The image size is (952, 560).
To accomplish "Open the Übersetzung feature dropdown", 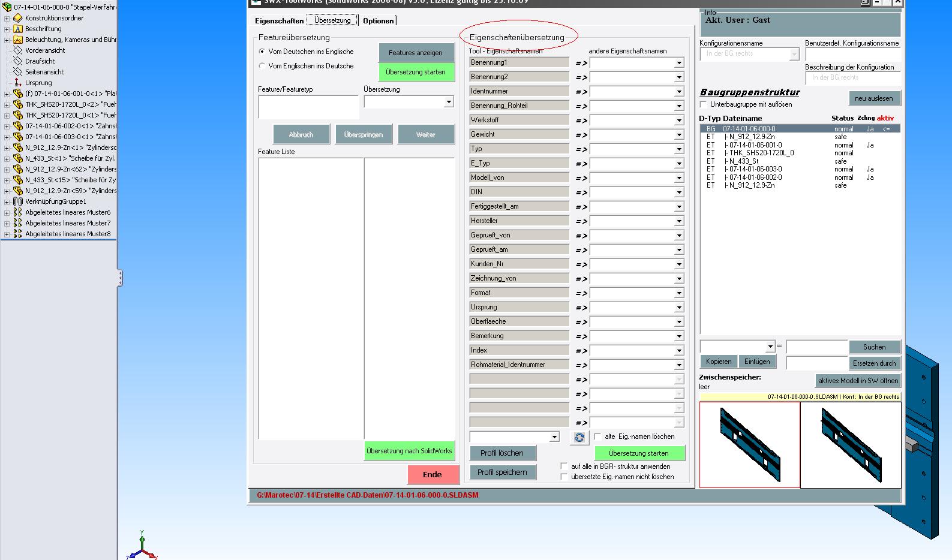I will coord(449,102).
